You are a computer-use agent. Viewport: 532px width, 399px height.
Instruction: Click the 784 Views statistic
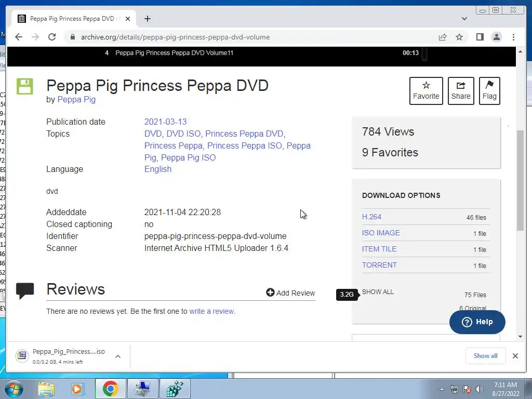click(388, 131)
